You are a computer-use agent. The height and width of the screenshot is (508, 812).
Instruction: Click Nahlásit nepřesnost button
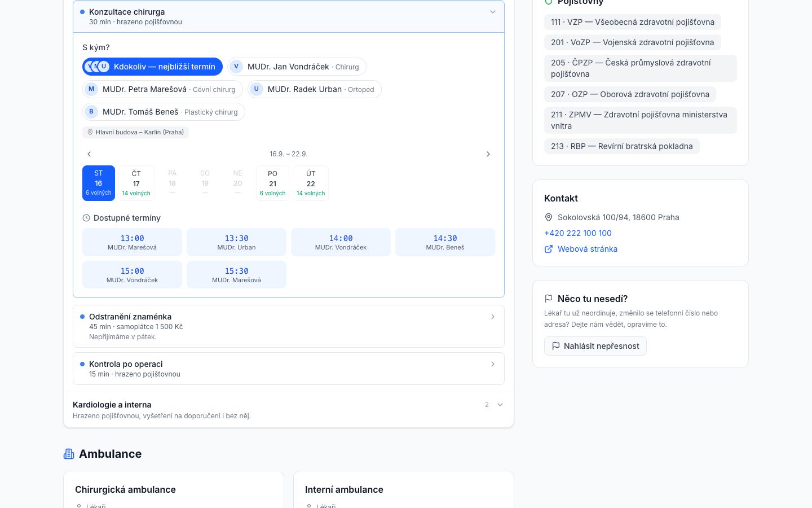(595, 346)
